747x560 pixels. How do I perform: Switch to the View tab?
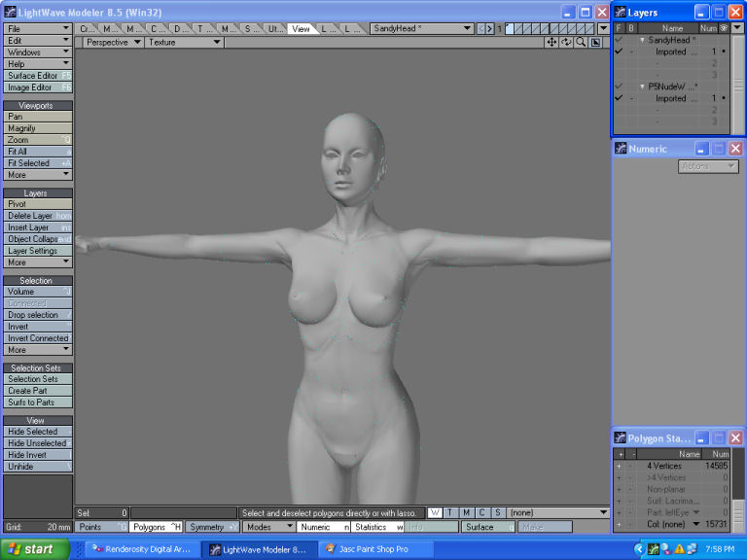[x=301, y=29]
